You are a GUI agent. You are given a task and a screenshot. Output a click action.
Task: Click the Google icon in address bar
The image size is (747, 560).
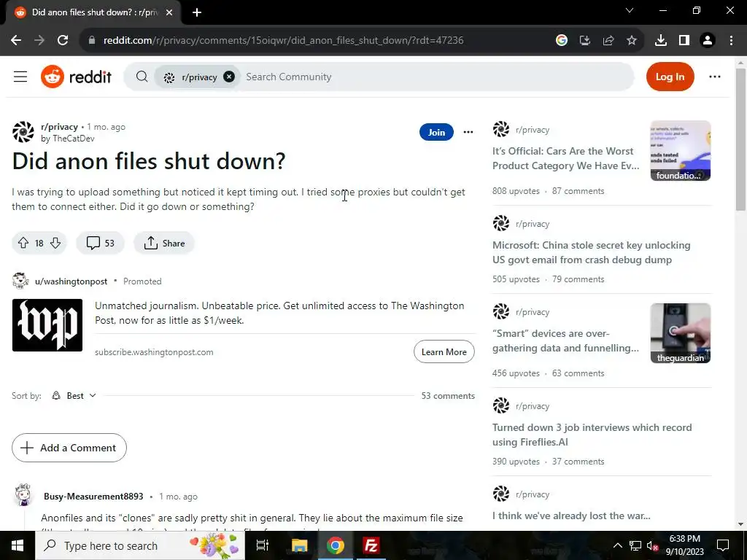tap(562, 41)
